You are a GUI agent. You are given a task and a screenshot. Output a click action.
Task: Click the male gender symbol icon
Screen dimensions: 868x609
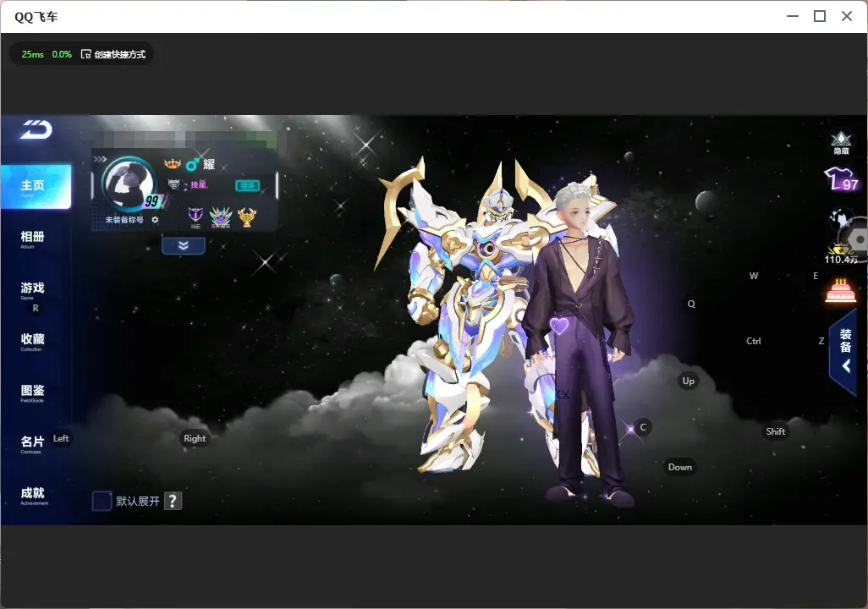coord(192,164)
